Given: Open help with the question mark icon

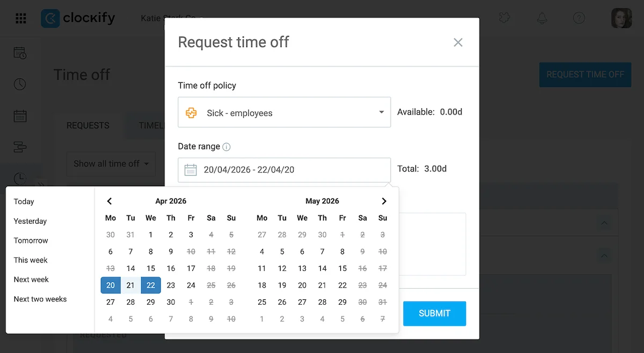Looking at the screenshot, I should (579, 18).
